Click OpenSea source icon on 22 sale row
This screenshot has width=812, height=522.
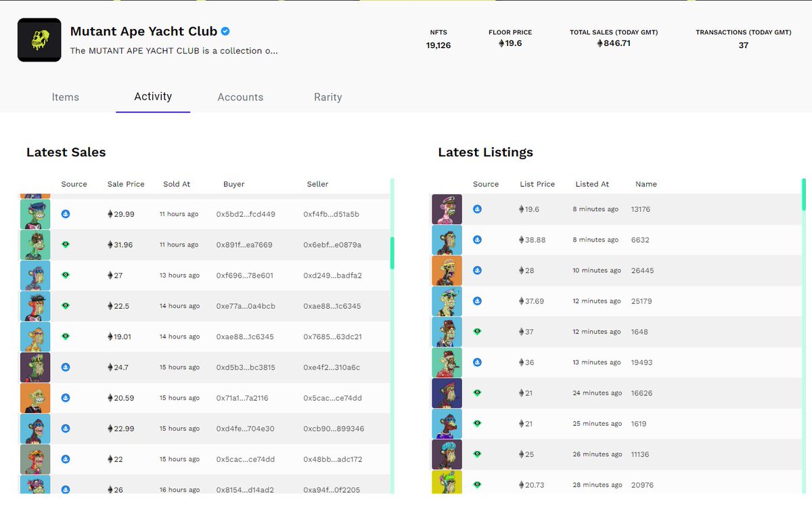pyautogui.click(x=66, y=458)
